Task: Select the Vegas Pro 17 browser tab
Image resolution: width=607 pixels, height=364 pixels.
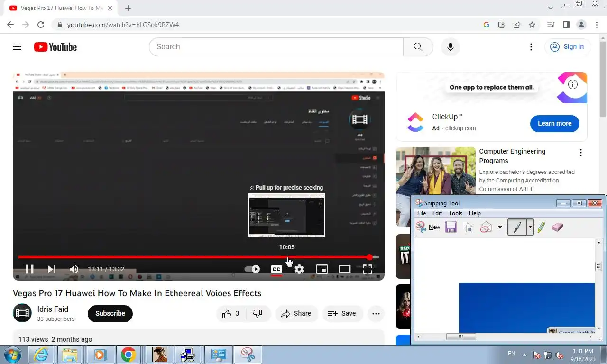Action: [x=60, y=8]
